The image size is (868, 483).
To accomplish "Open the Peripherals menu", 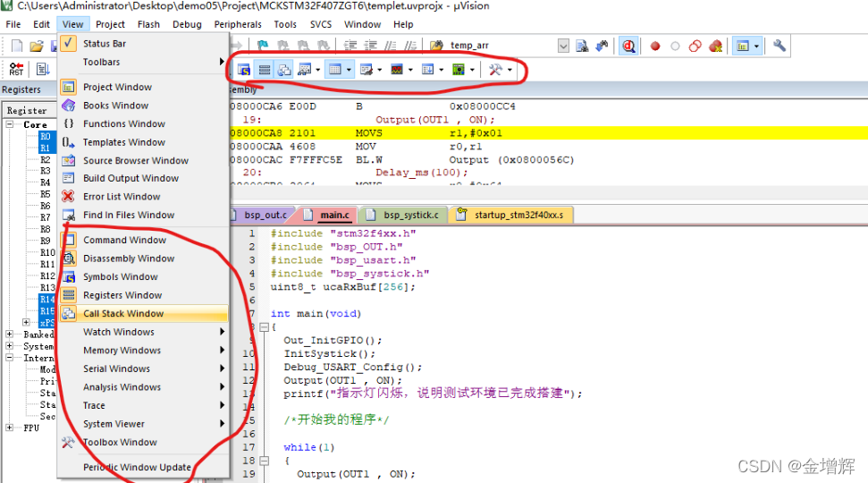I will (x=238, y=24).
